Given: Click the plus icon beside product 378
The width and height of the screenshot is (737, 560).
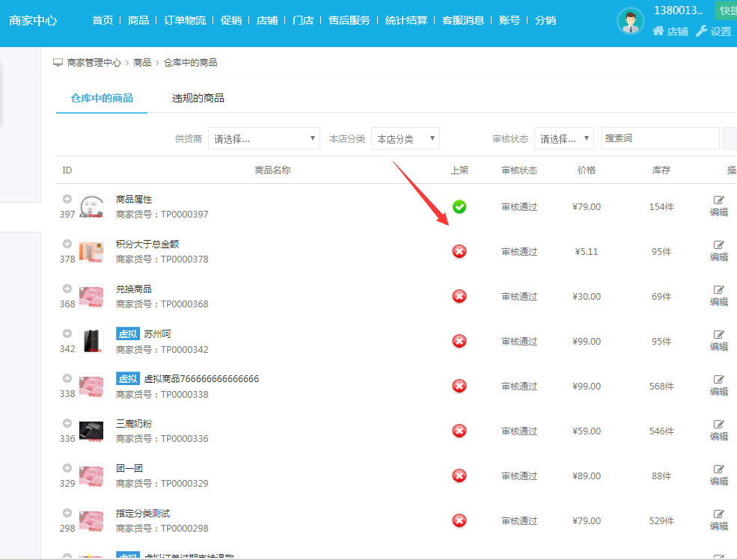Looking at the screenshot, I should (67, 244).
